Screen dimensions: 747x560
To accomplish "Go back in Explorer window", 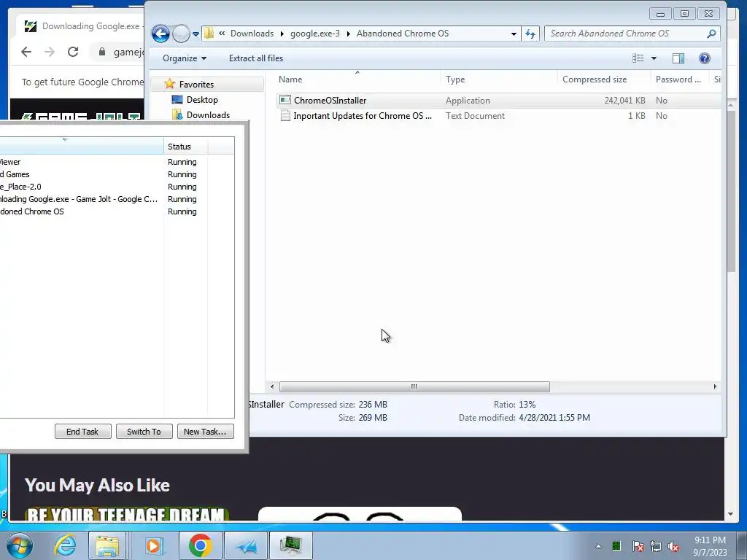I will coord(160,34).
